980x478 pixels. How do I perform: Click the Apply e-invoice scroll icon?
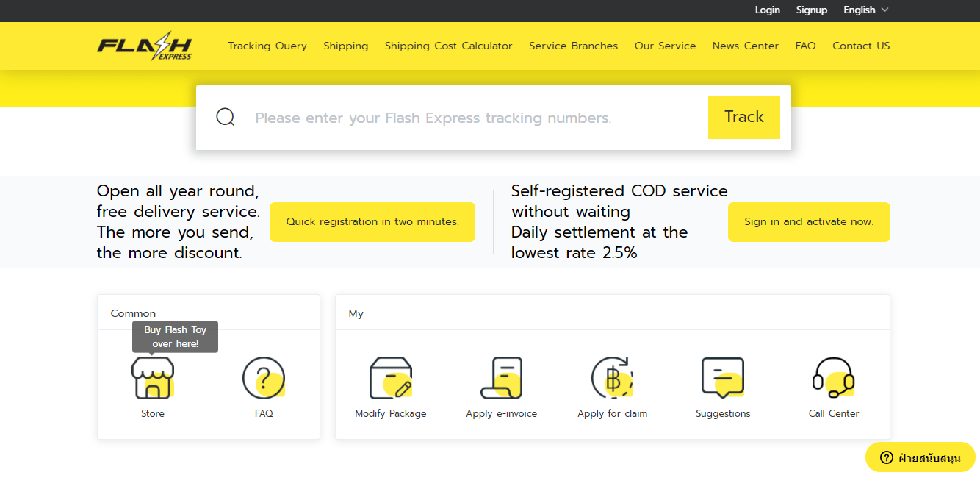point(502,378)
